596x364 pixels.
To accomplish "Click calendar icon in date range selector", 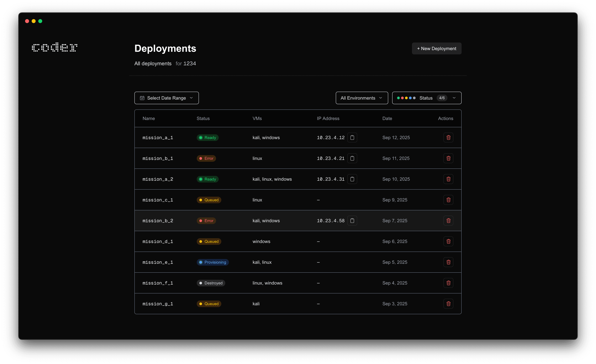I will pyautogui.click(x=142, y=98).
